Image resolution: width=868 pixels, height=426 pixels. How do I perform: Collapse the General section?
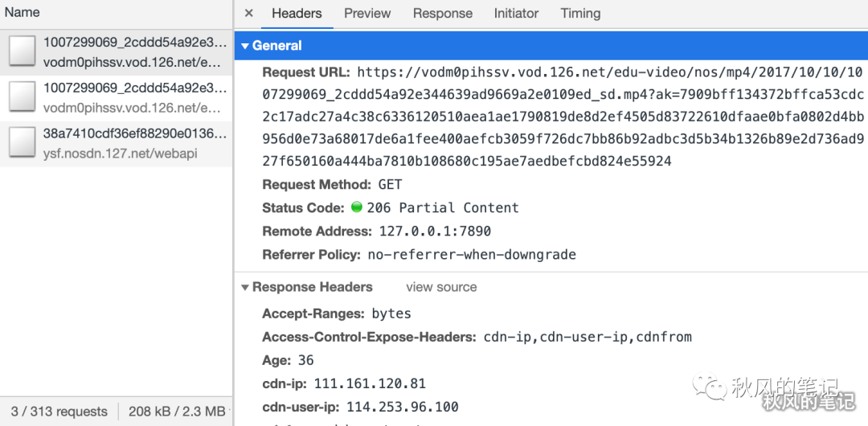[x=246, y=46]
